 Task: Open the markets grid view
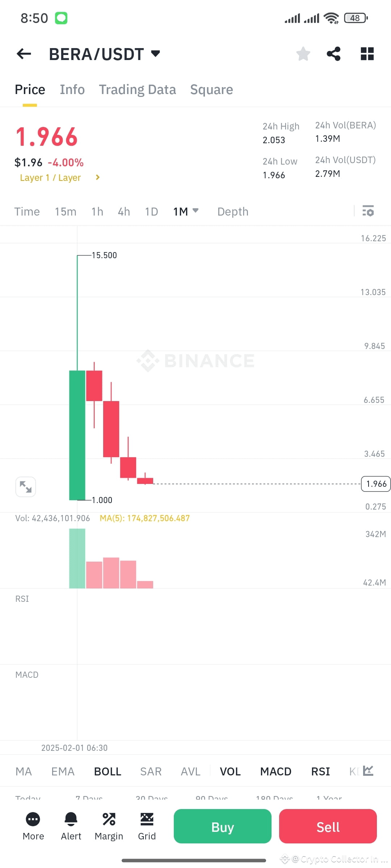367,54
